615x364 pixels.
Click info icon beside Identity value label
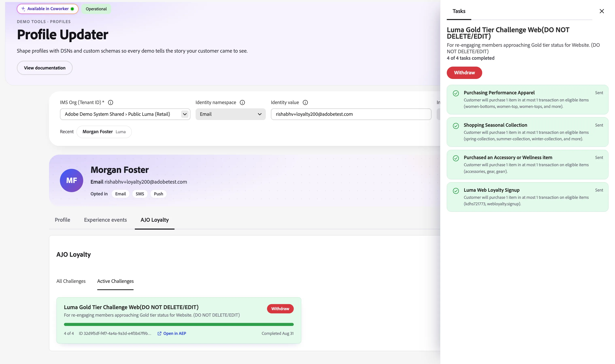point(305,102)
